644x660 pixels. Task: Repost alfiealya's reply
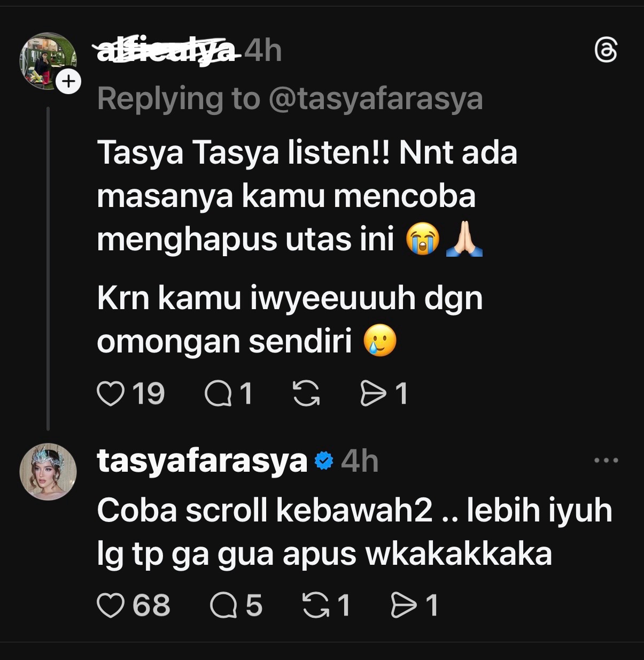point(306,394)
